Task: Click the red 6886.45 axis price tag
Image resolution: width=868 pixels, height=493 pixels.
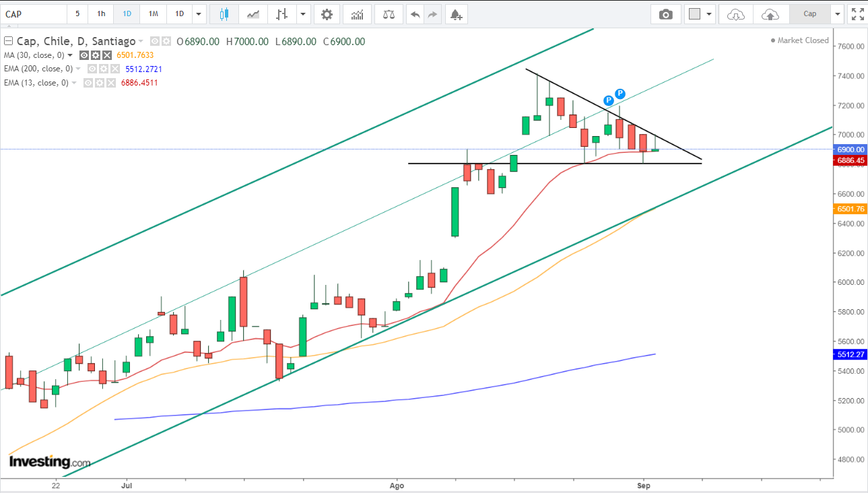Action: (x=851, y=161)
